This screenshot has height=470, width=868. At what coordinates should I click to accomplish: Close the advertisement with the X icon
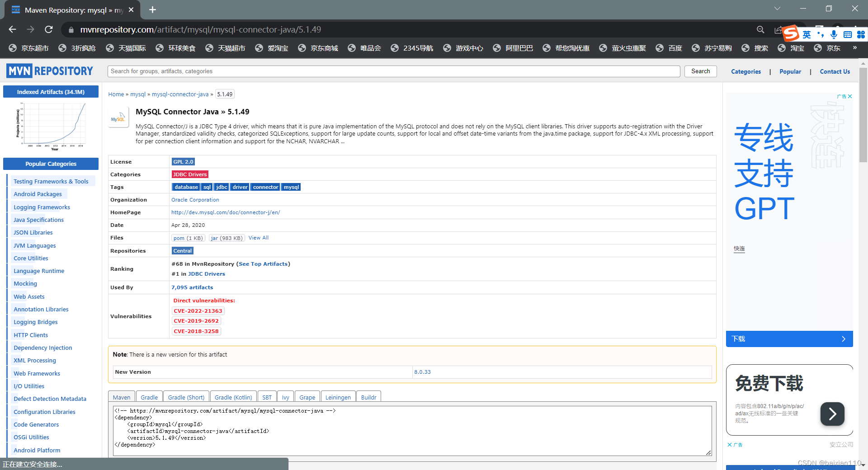pyautogui.click(x=850, y=96)
